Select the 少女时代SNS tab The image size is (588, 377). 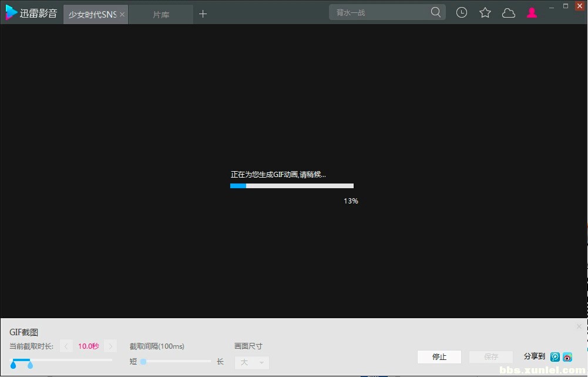[x=92, y=15]
